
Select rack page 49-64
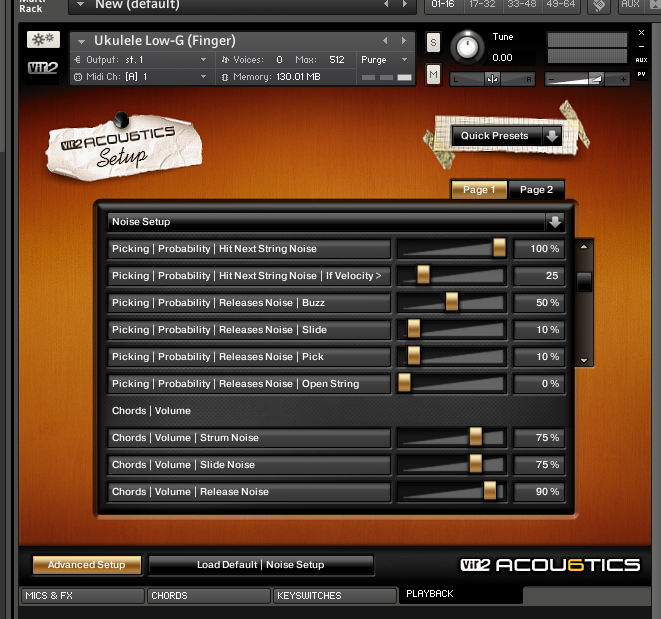click(561, 5)
